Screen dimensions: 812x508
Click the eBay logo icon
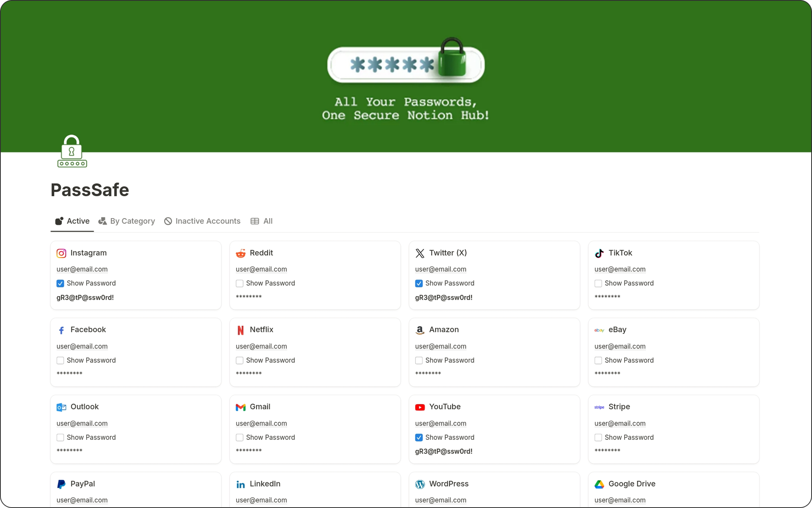[x=599, y=330]
